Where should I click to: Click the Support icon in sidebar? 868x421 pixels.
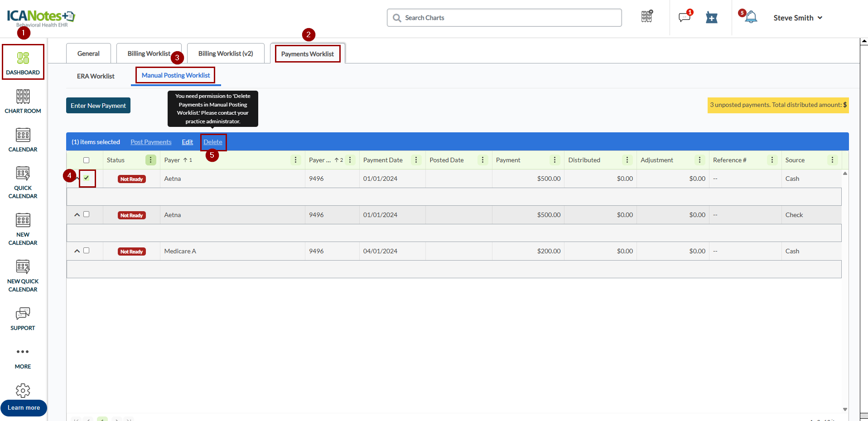click(23, 319)
